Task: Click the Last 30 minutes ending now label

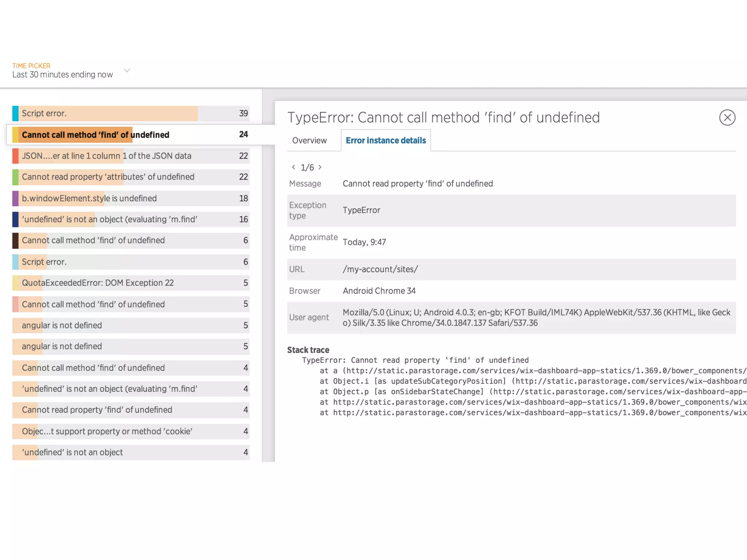Action: (63, 75)
